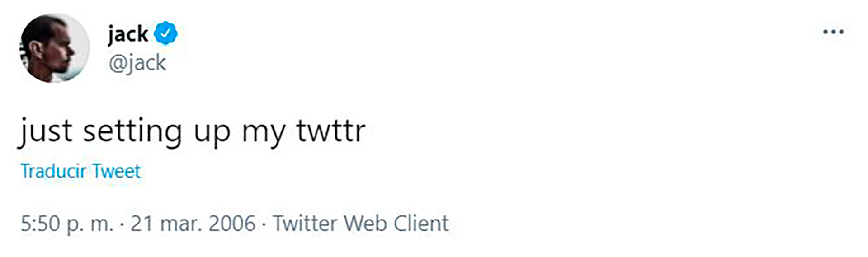Viewport: 868px width, 257px height.
Task: Click the word "Web" in source label
Action: pyautogui.click(x=365, y=224)
